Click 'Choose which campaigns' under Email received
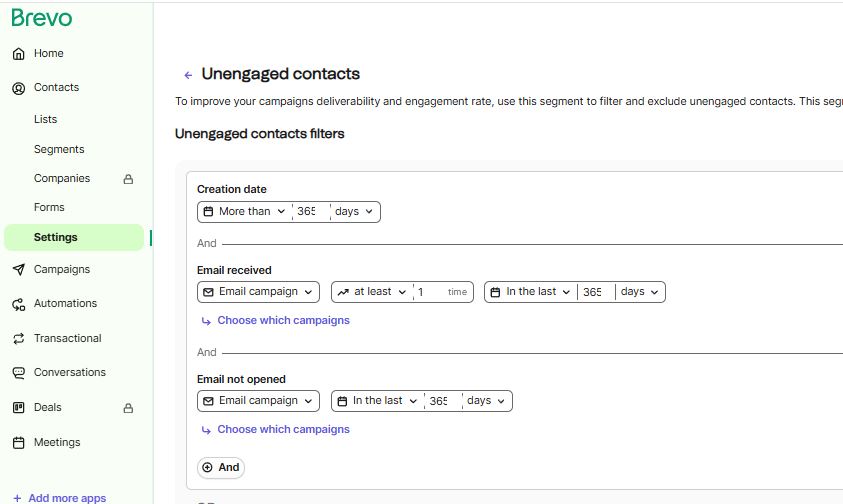Image resolution: width=843 pixels, height=504 pixels. tap(283, 321)
